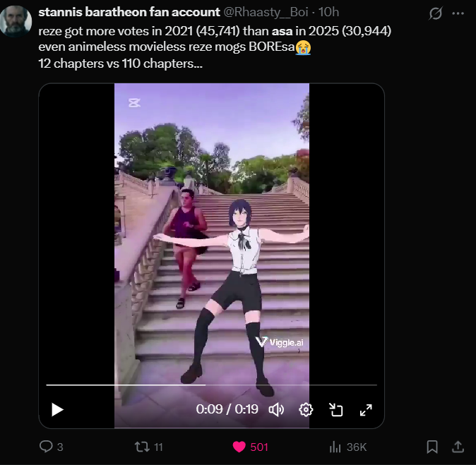Open video settings gear icon
Viewport: 476px width, 465px height.
click(x=306, y=410)
